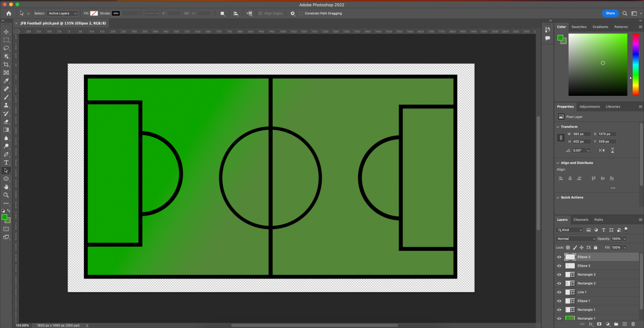Viewport: 644px width, 328px height.
Task: Open the gear settings in options bar
Action: click(x=292, y=13)
